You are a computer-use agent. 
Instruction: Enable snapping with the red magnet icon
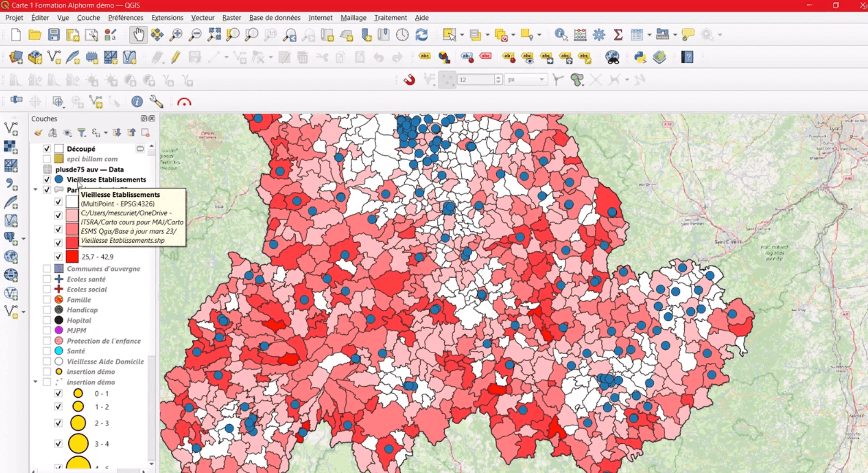409,79
